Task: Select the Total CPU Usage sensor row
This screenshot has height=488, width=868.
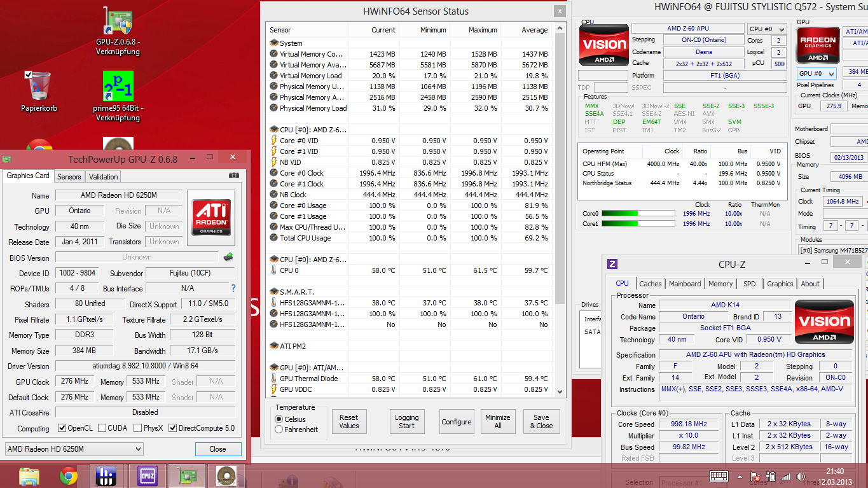Action: pos(409,238)
